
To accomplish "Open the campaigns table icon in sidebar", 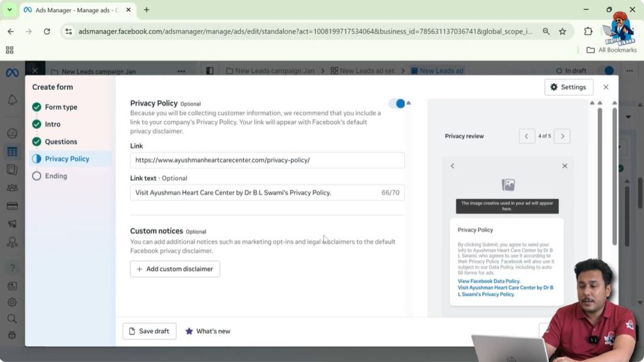I will click(13, 152).
